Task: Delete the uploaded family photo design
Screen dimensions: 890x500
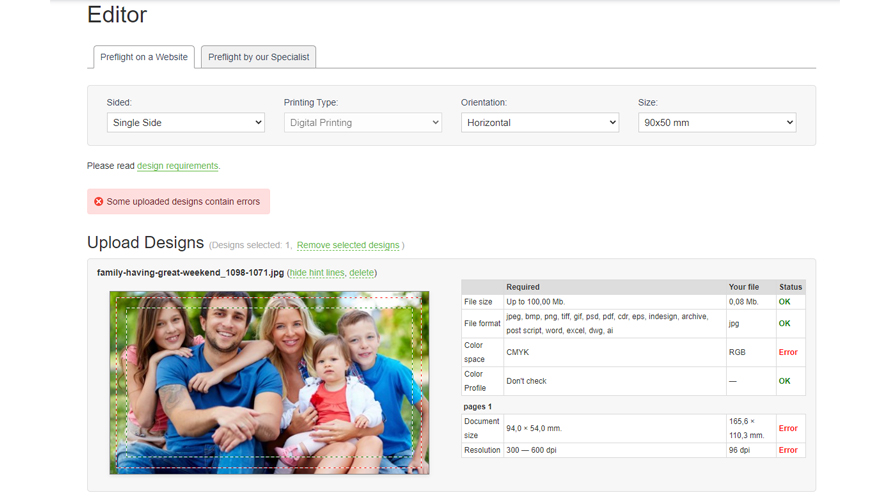Action: [x=362, y=272]
